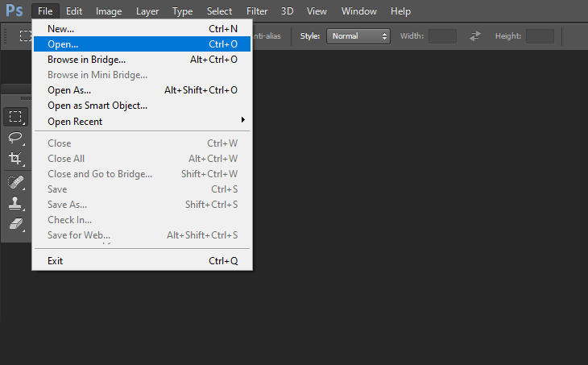Select the Clone Stamp tool
588x365 pixels.
coord(15,203)
